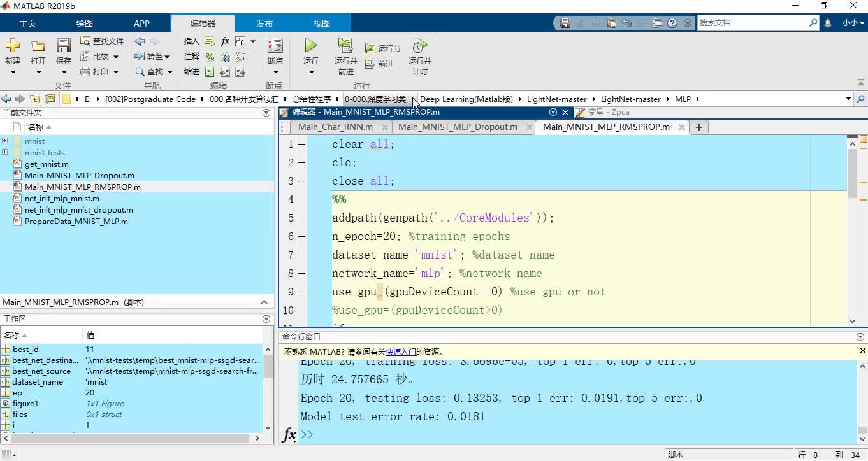868x461 pixels.
Task: Open the New (新建) dropdown arrow
Action: point(13,72)
